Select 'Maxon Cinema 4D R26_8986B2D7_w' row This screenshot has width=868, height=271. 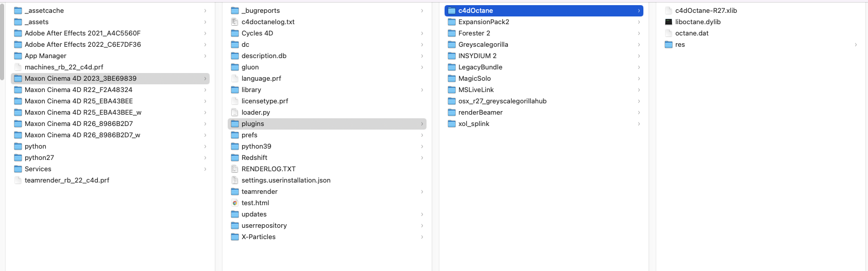click(x=110, y=135)
